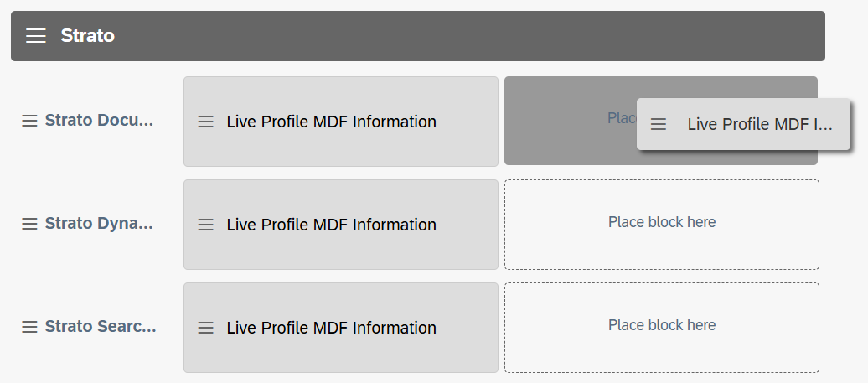Select Live Profile MDF Information in Strato Dyna... row
Viewport: 868px width, 383px height.
coord(331,225)
